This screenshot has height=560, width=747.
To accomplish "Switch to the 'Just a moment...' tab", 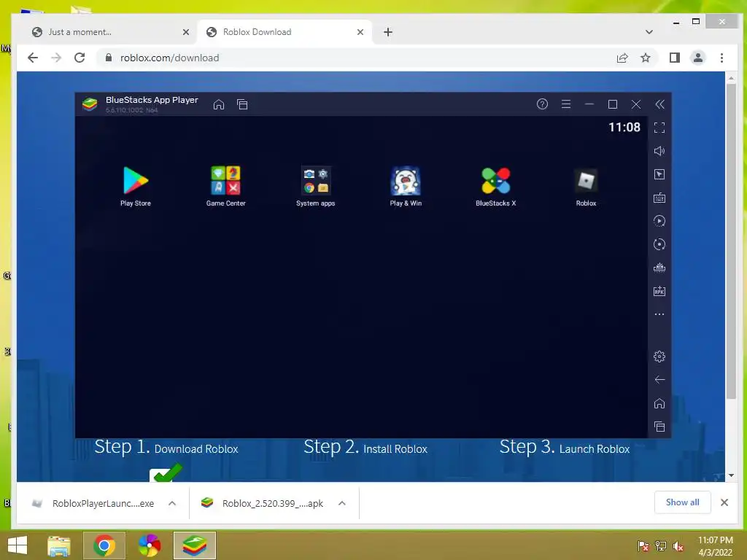I will pyautogui.click(x=110, y=32).
